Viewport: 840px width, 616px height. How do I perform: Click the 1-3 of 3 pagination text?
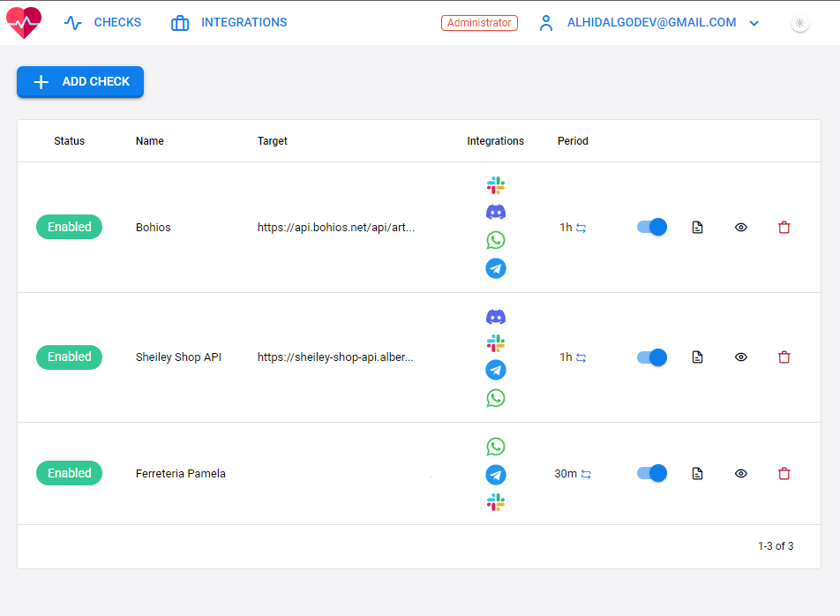pyautogui.click(x=776, y=545)
